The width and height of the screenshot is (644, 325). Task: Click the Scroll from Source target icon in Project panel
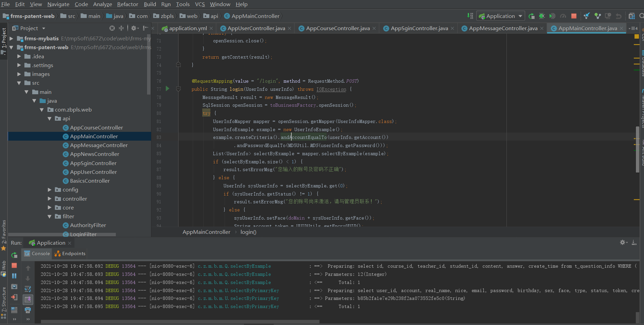[112, 28]
